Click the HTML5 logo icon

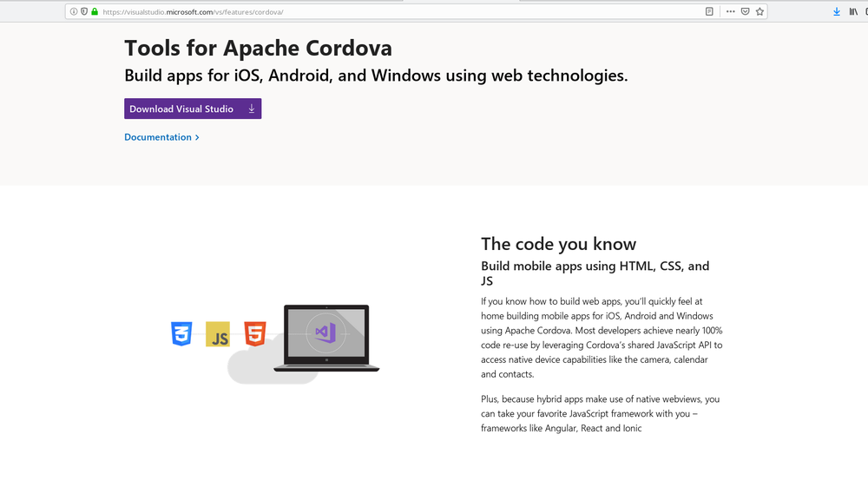(x=255, y=333)
